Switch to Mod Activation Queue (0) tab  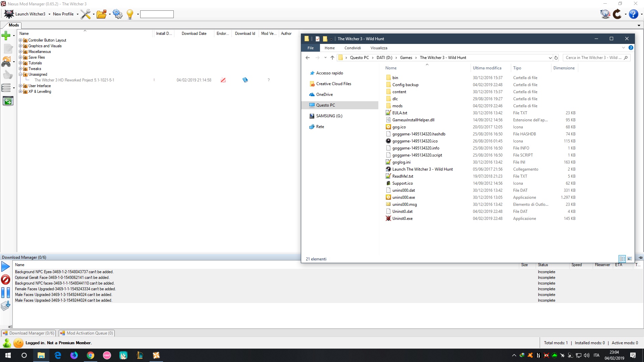pos(87,333)
